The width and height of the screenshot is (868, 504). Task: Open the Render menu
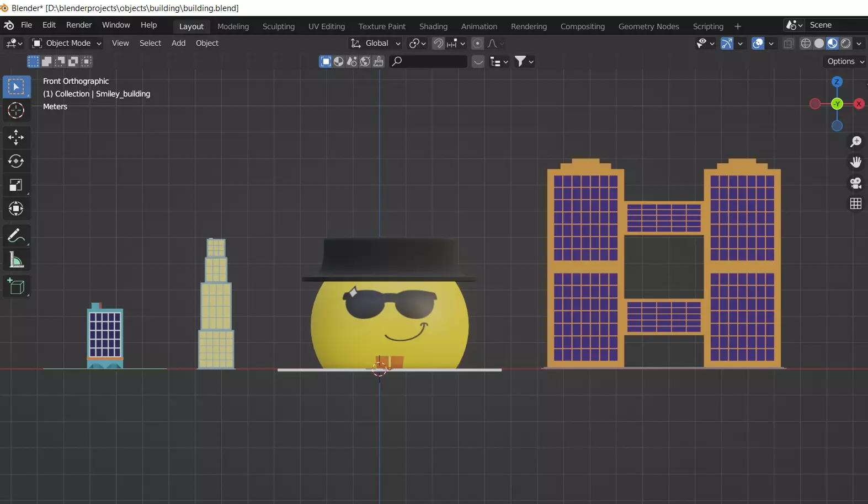tap(79, 25)
